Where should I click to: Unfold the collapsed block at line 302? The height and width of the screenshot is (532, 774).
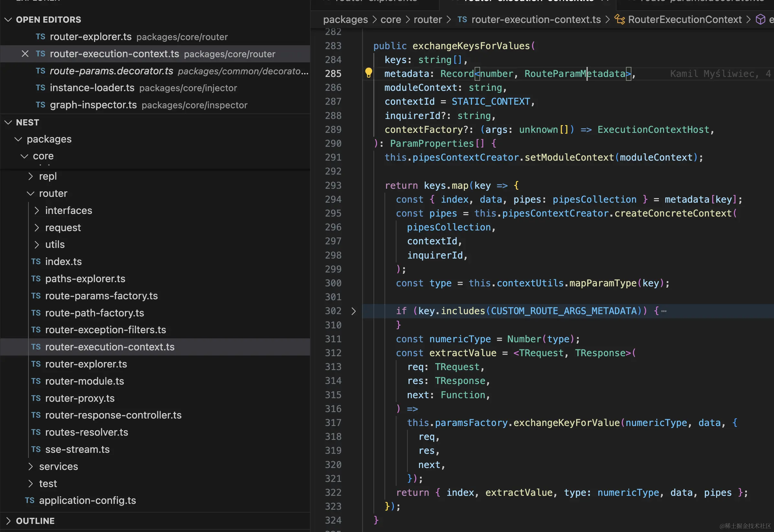pos(354,311)
